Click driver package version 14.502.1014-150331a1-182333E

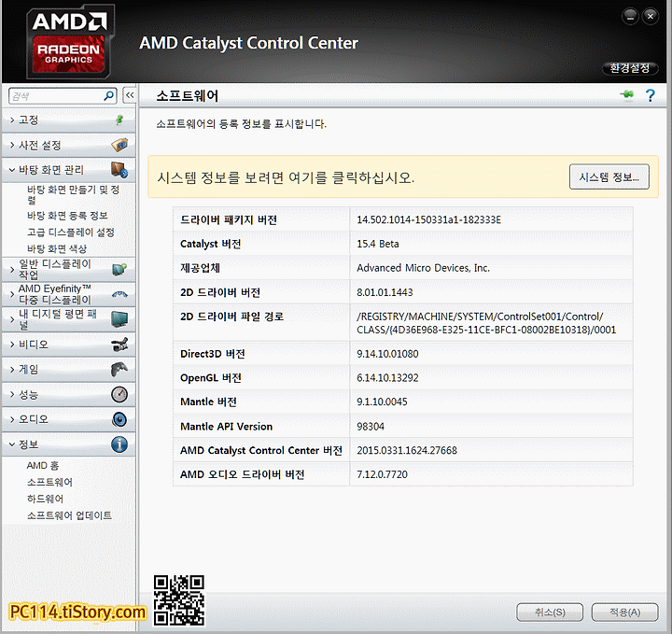point(428,220)
